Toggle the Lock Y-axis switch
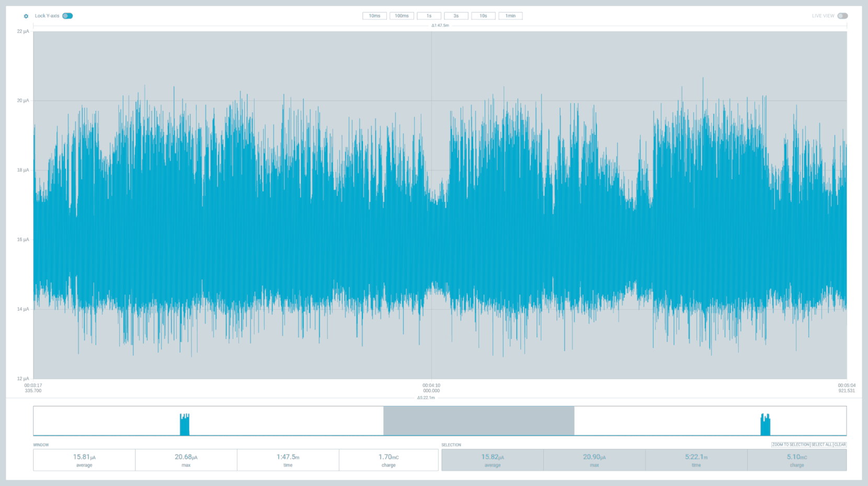 tap(67, 16)
